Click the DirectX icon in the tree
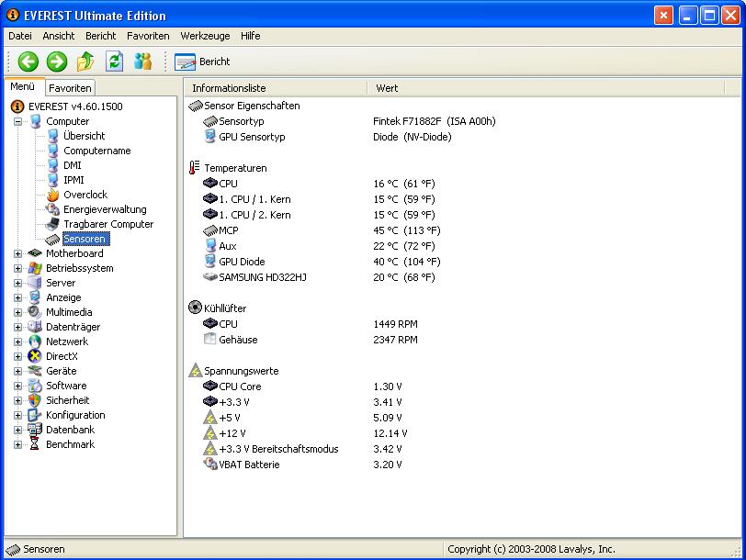This screenshot has width=746, height=560. (35, 356)
